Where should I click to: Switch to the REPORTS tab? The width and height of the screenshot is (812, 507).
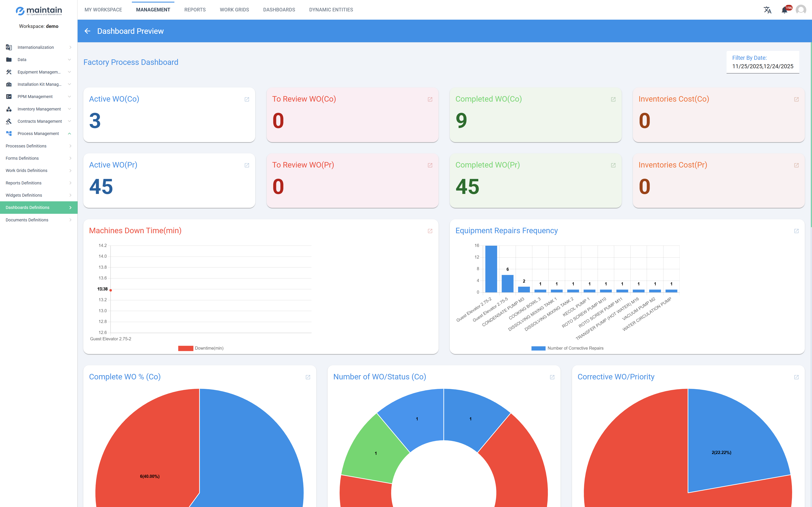click(195, 10)
